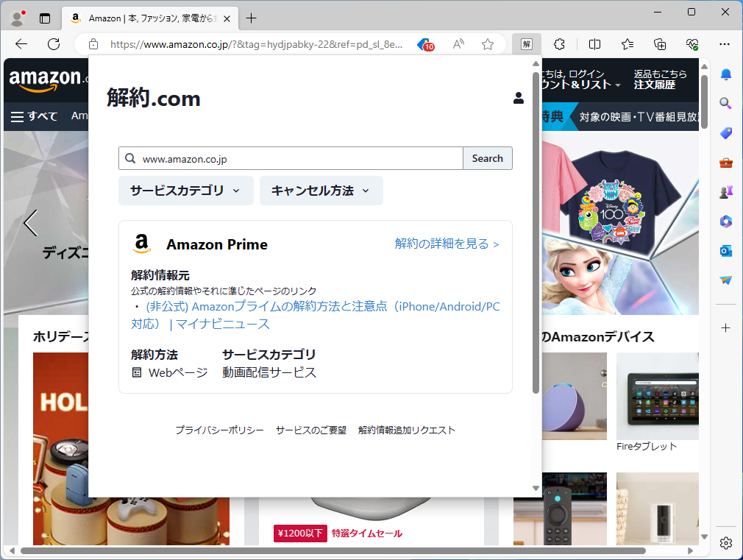Start Read aloud from the address bar
743x560 pixels.
click(458, 44)
